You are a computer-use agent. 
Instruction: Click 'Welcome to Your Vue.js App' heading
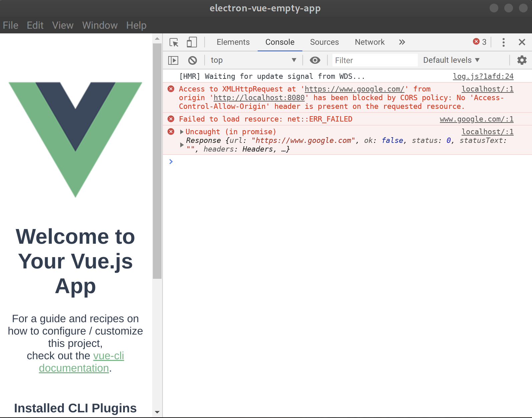pos(75,261)
